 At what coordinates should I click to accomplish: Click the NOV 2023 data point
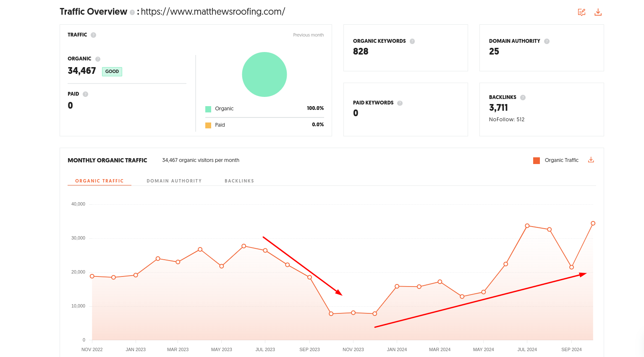(353, 313)
